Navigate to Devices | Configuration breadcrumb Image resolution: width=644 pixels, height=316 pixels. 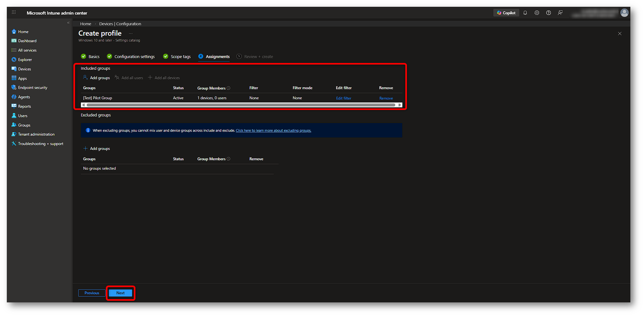120,24
